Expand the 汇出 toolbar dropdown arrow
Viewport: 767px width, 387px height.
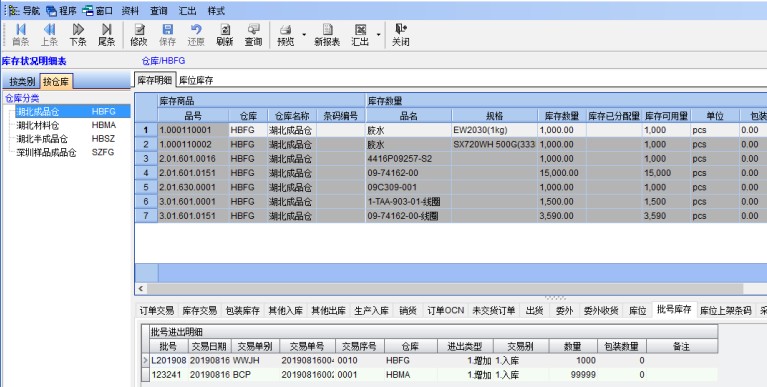coord(378,35)
